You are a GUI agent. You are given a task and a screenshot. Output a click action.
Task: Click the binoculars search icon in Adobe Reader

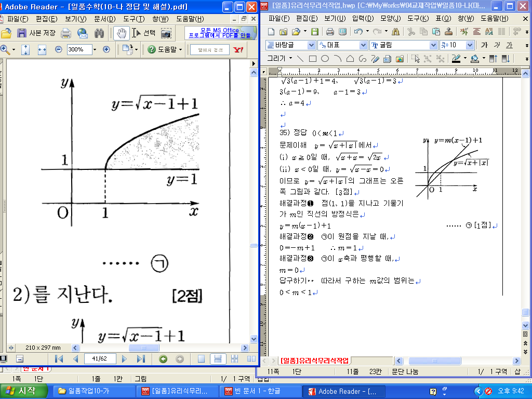point(99,33)
